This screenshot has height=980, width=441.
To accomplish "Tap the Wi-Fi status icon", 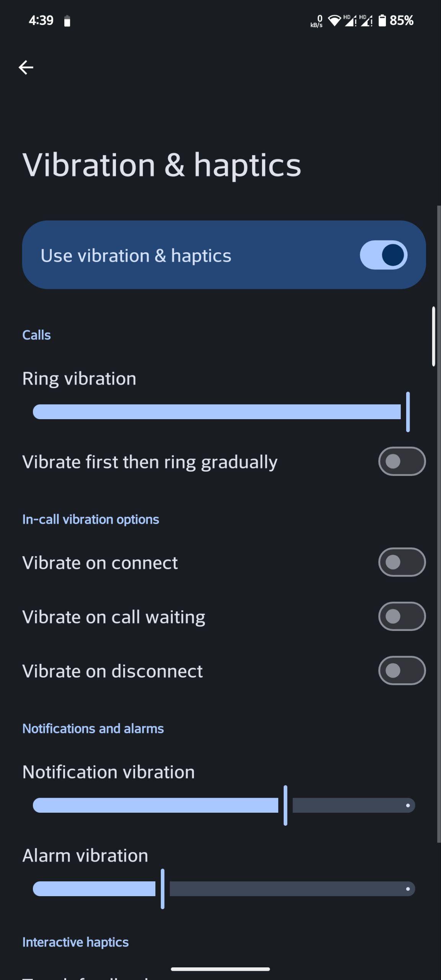I will point(335,21).
